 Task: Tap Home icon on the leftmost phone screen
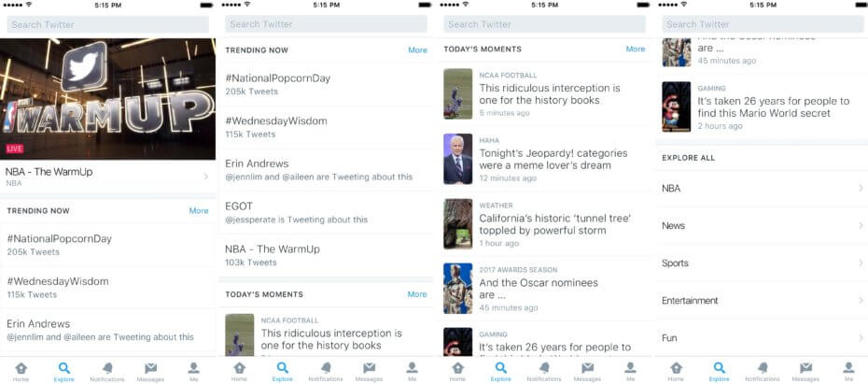21,370
